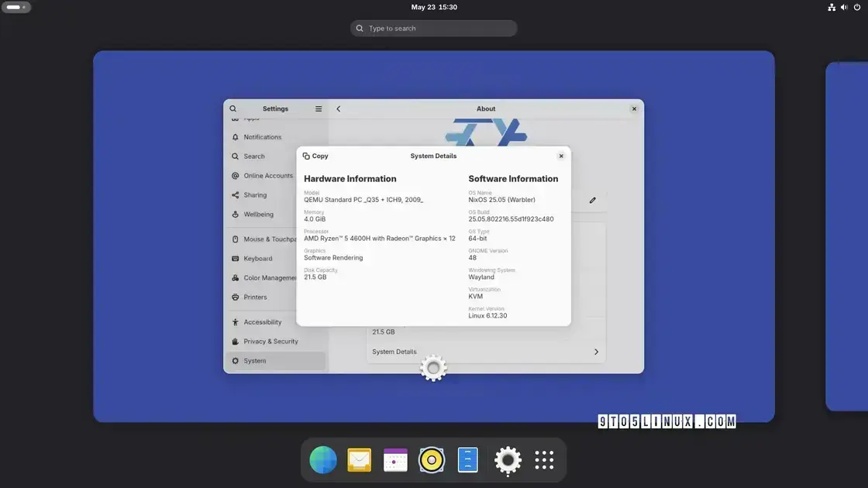The height and width of the screenshot is (488, 868).
Task: Open the Settings gear in the dock
Action: [x=508, y=460]
